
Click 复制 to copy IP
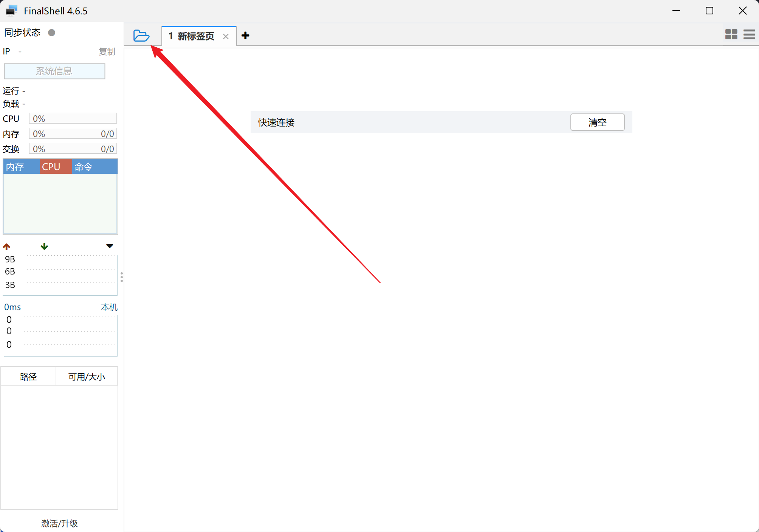tap(107, 51)
